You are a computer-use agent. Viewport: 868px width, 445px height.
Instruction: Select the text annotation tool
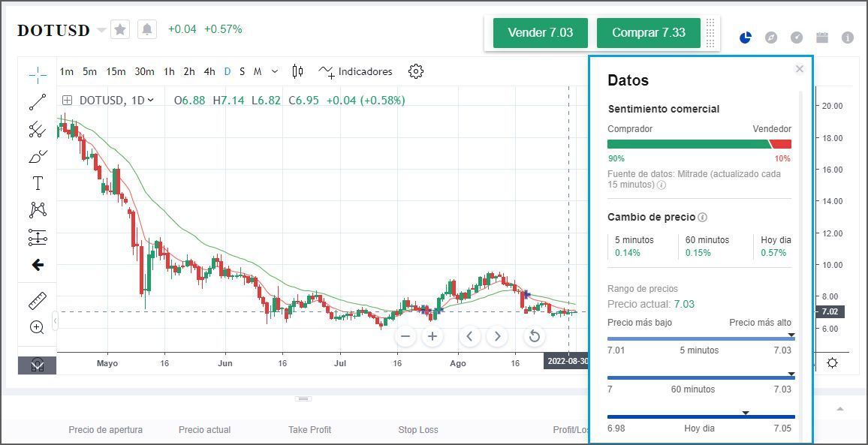click(x=38, y=183)
